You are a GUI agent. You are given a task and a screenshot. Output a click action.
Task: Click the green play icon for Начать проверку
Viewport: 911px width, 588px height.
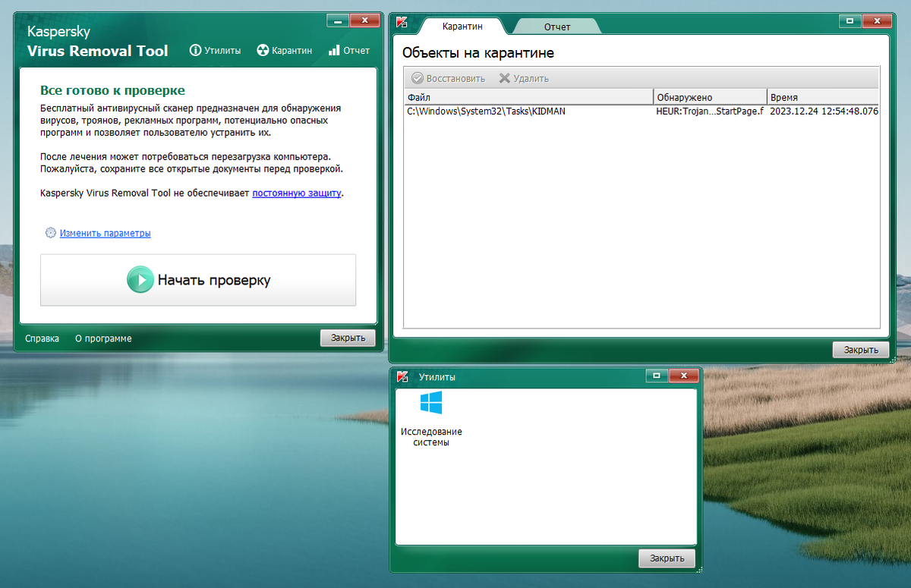140,280
